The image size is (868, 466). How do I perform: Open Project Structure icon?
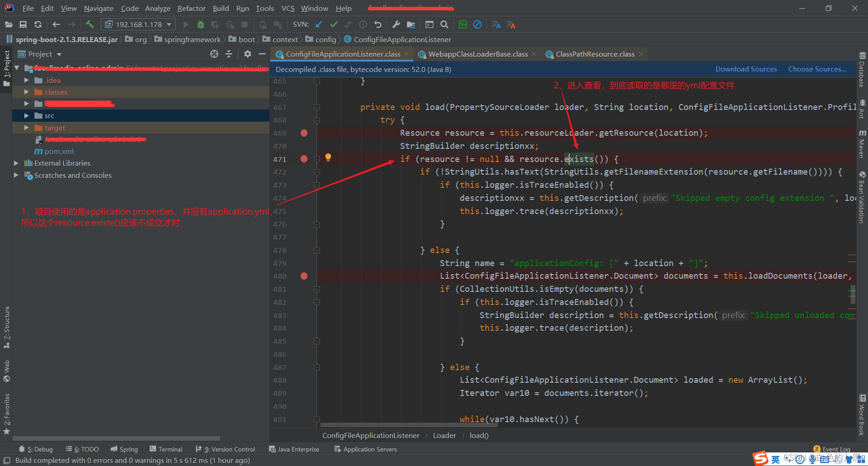click(x=411, y=24)
